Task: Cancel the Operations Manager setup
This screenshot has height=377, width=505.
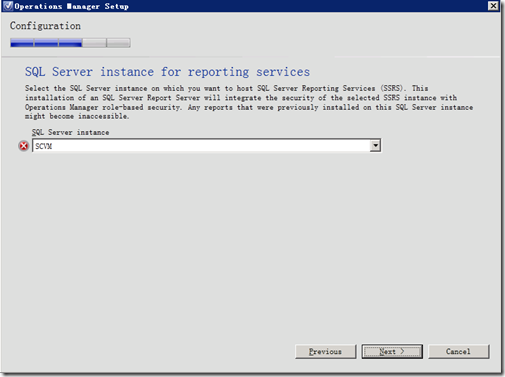Action: tap(458, 352)
